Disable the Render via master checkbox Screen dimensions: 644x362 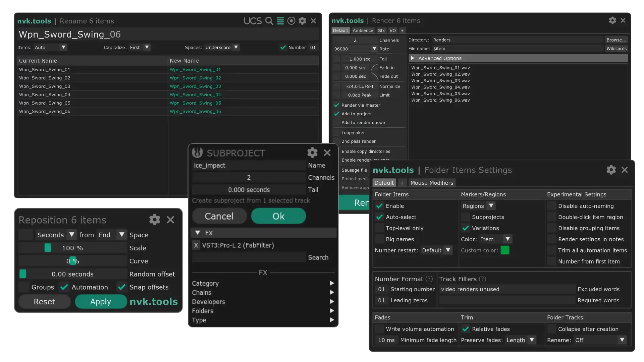(336, 105)
